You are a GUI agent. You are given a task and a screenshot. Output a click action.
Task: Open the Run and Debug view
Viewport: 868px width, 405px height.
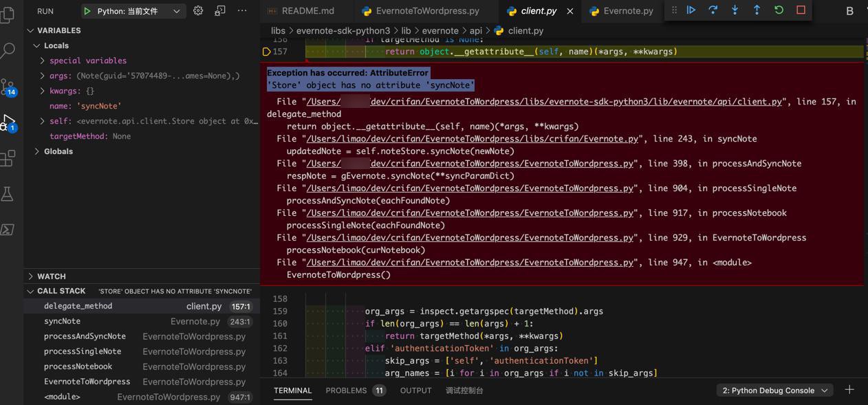click(x=8, y=123)
